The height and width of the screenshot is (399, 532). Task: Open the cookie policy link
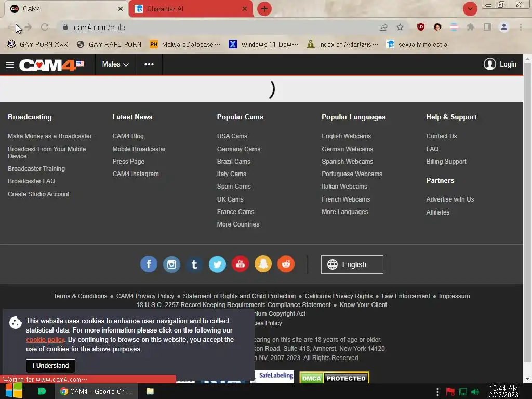pos(45,340)
